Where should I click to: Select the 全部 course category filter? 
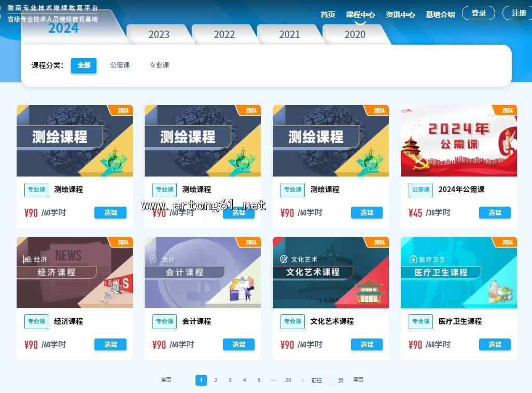pyautogui.click(x=83, y=65)
